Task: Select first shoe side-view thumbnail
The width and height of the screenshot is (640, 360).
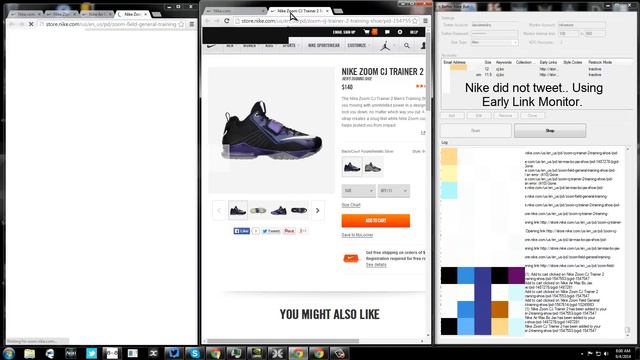Action: click(238, 211)
